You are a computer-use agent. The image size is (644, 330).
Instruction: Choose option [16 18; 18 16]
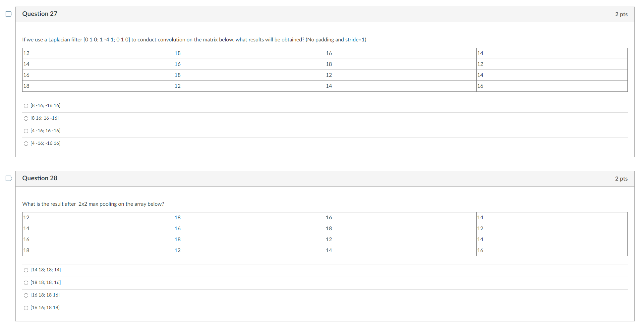(26, 295)
